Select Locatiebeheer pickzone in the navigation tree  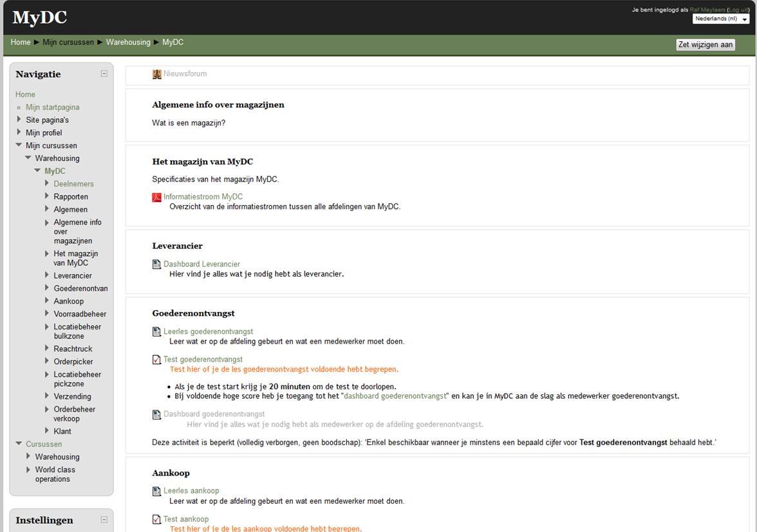click(x=77, y=379)
